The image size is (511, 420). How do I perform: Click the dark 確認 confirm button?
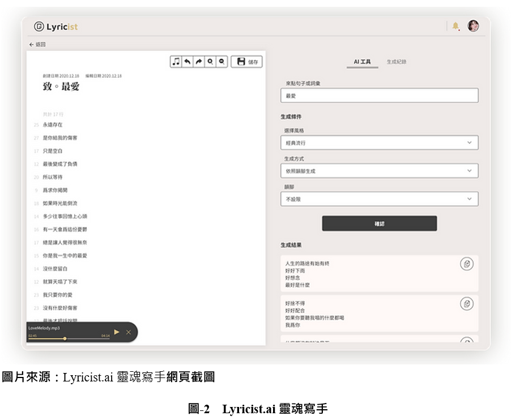click(x=380, y=223)
